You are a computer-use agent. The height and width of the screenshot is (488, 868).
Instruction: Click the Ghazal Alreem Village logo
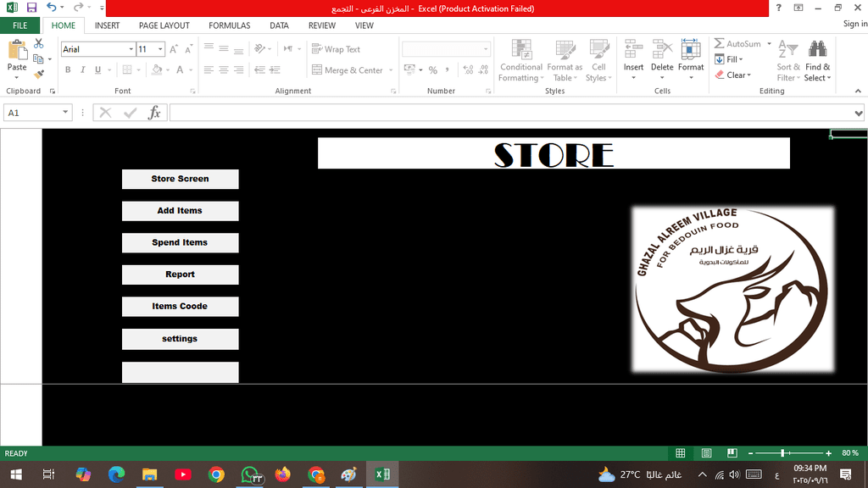[732, 290]
